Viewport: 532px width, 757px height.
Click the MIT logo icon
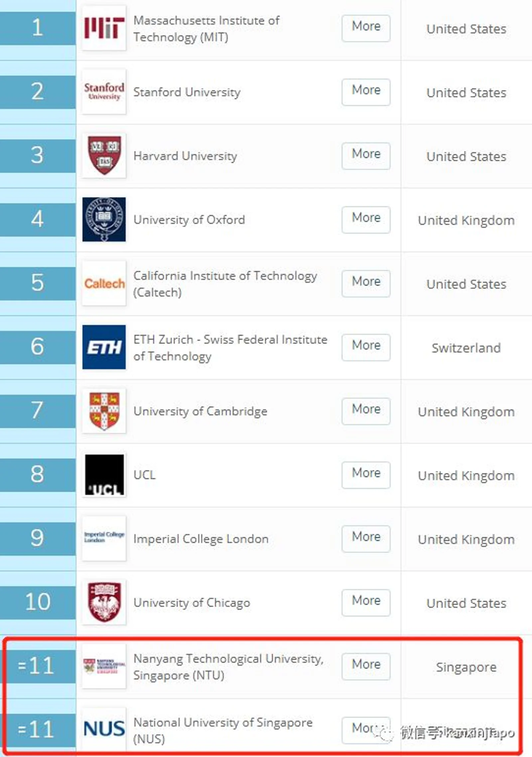tap(104, 28)
